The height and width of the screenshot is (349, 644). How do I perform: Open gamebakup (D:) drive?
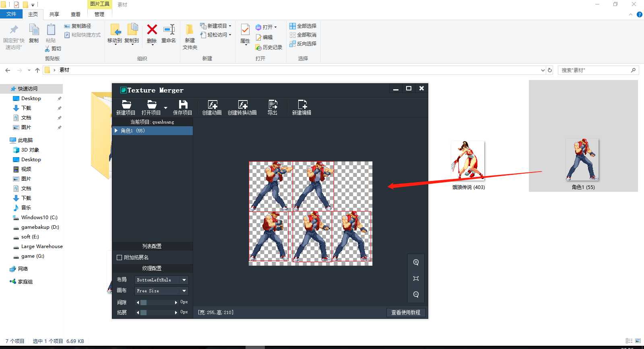tap(40, 227)
